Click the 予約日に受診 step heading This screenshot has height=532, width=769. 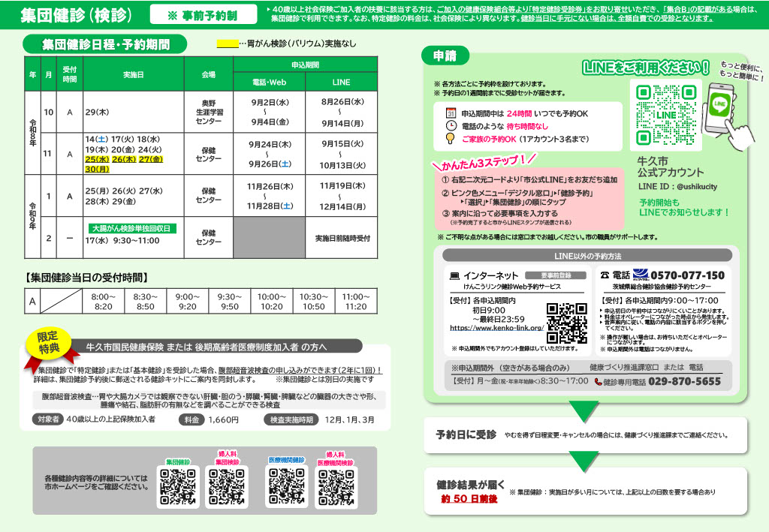tap(466, 434)
